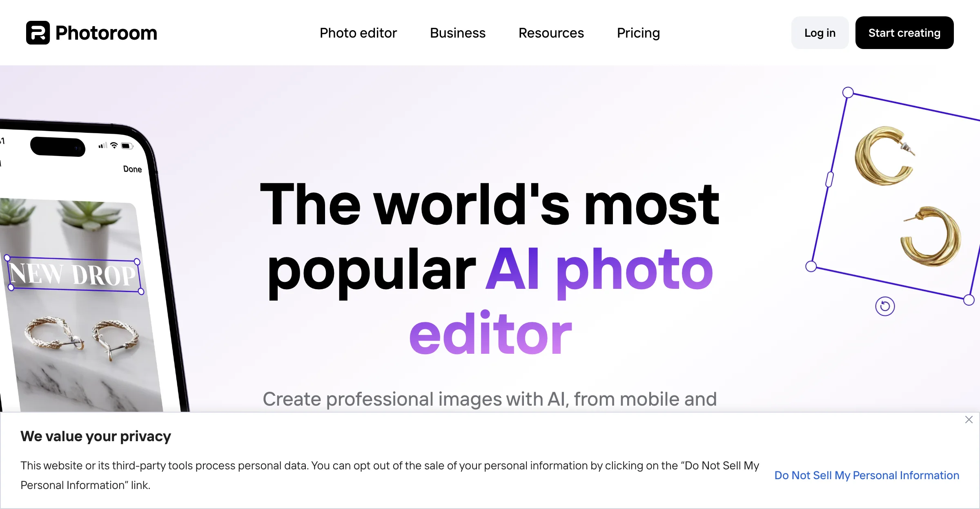Open the Photo editor menu
Viewport: 980px width, 509px height.
click(359, 32)
